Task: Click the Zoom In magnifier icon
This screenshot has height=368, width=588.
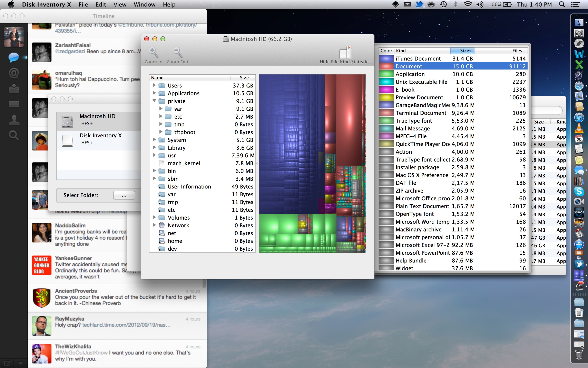Action: 153,52
